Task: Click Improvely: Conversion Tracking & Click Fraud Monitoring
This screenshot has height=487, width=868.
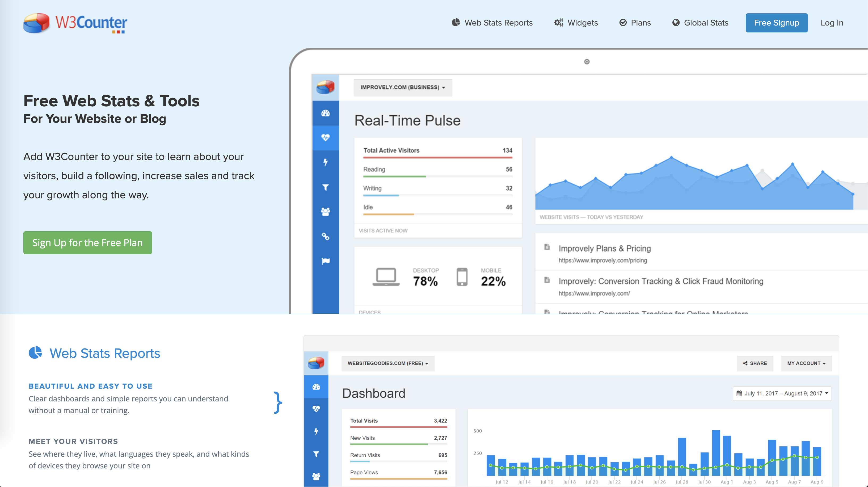Action: point(661,281)
